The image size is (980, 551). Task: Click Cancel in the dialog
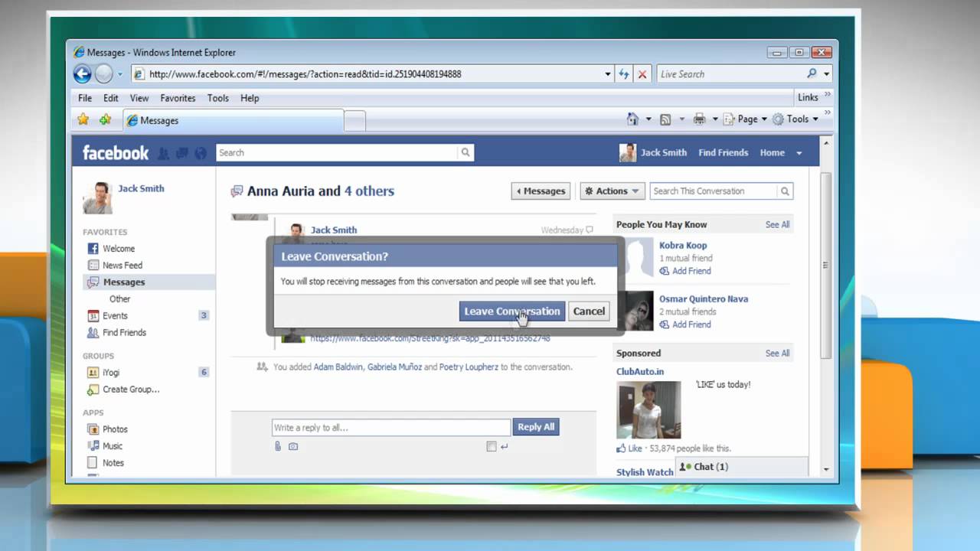[589, 311]
